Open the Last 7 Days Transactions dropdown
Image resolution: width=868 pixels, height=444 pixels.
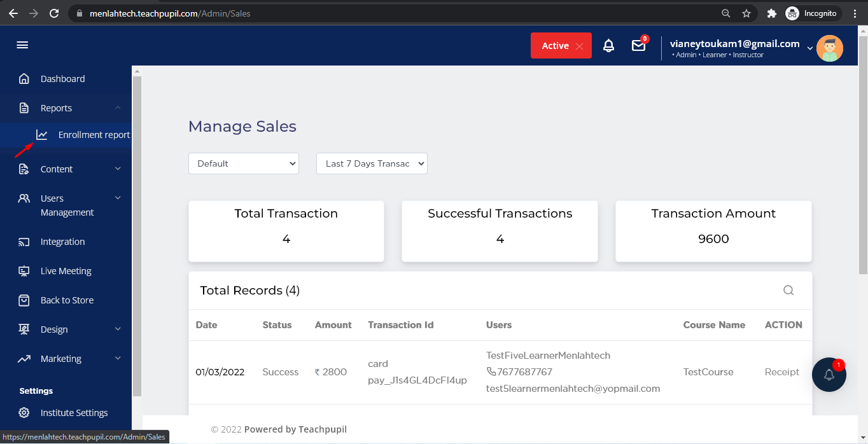pos(372,163)
